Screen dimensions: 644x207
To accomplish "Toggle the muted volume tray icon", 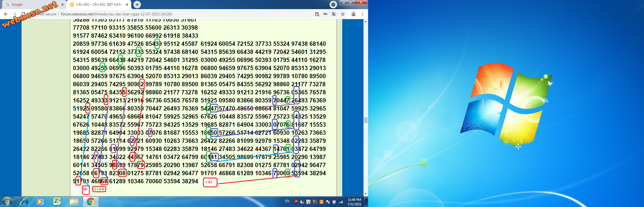I will 302,202.
